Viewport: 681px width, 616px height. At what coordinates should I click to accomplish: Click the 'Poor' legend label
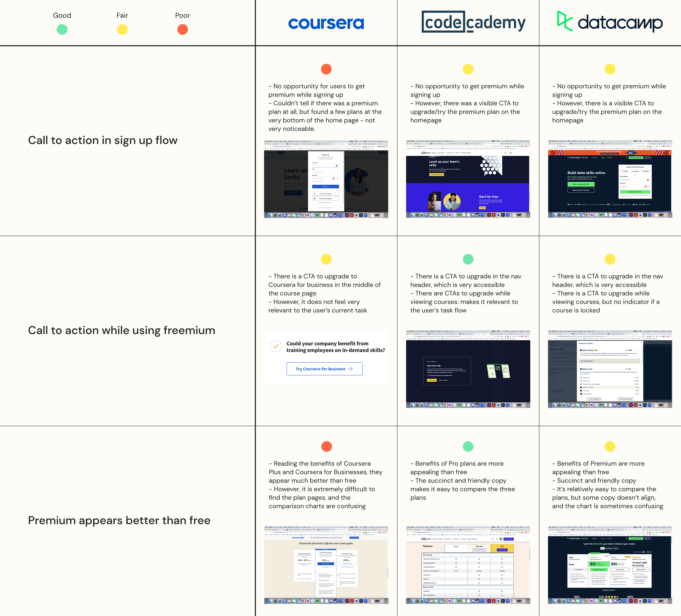[x=182, y=15]
